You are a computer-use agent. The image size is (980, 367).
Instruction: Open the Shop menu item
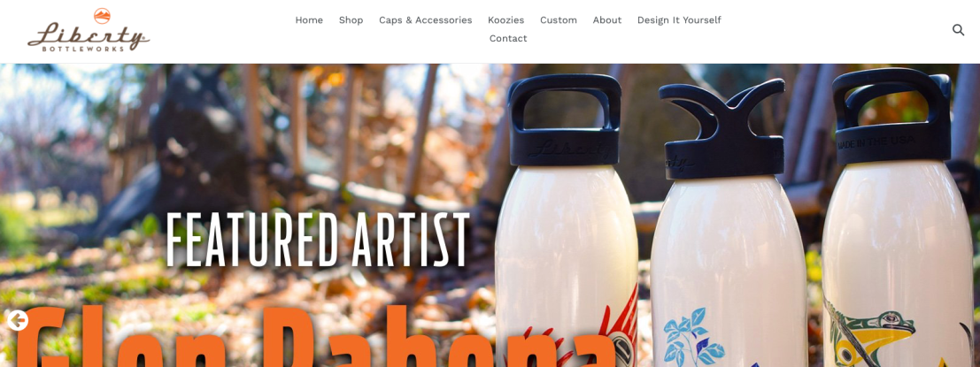[351, 20]
